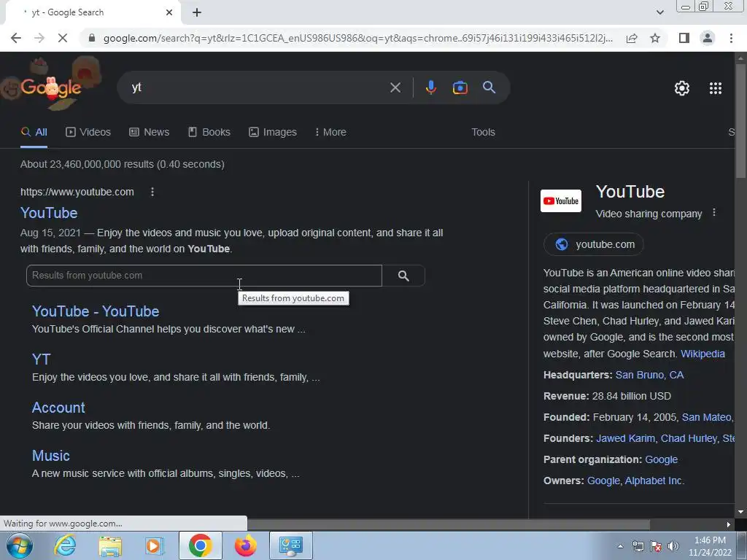Open the Wikipedia source link
This screenshot has width=747, height=560.
[x=703, y=354]
